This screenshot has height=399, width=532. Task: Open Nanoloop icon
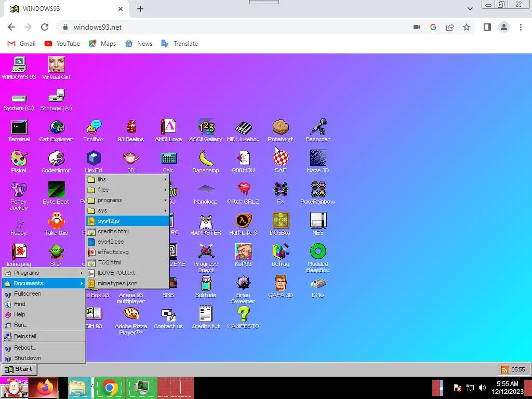(206, 193)
